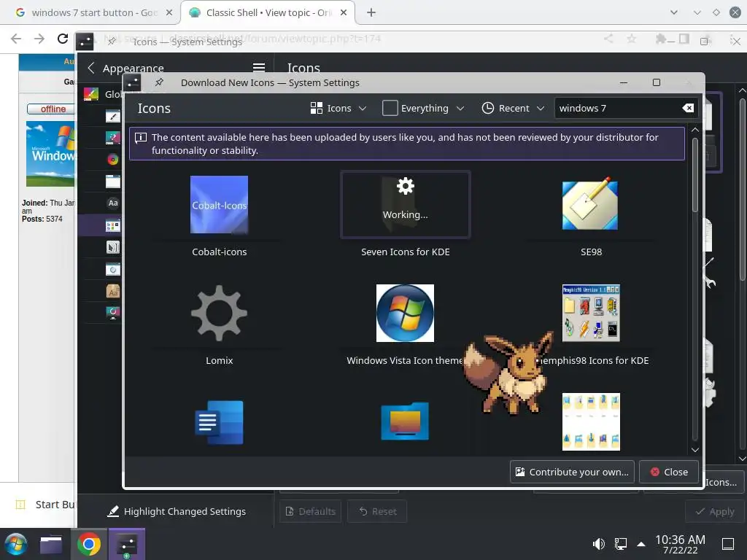Image resolution: width=747 pixels, height=560 pixels.
Task: Switch to the Classic Shell View topic tab
Action: [x=267, y=13]
